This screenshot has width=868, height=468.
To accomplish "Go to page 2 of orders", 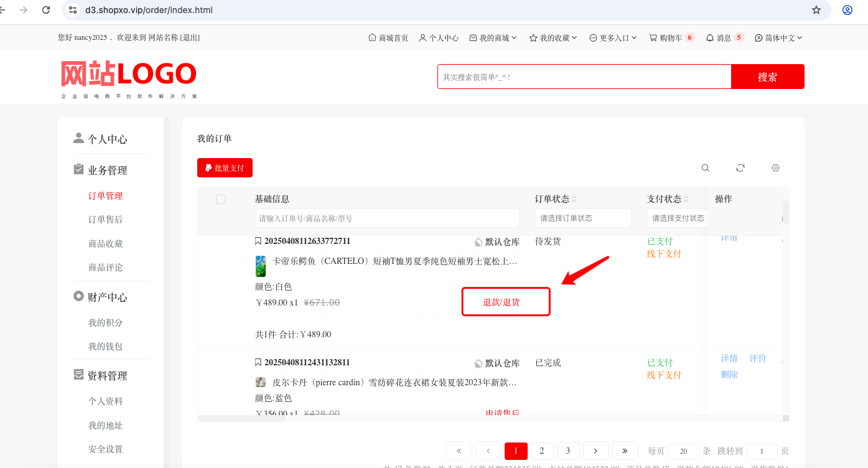I will tap(542, 451).
